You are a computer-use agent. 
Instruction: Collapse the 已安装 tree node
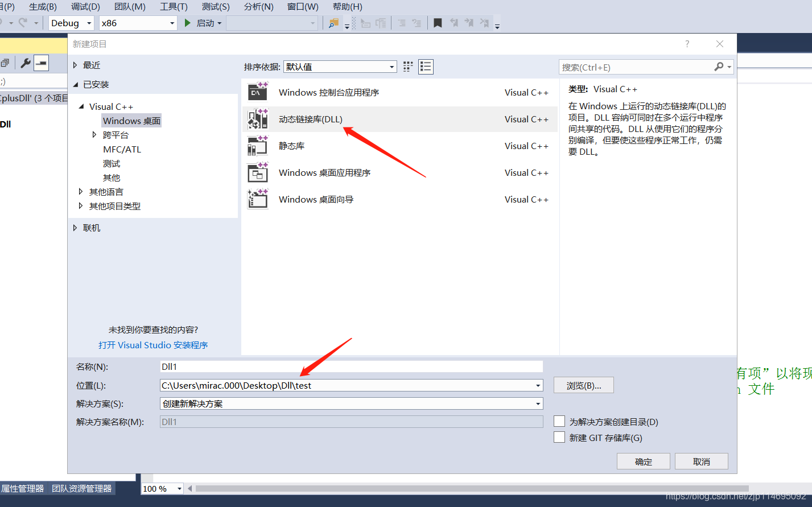pyautogui.click(x=76, y=84)
